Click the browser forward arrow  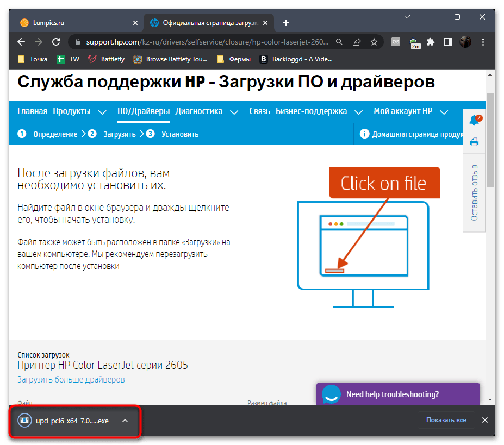39,42
